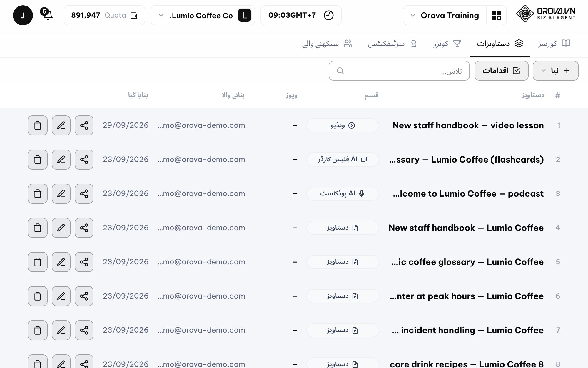The image size is (588, 368).
Task: Edit New staff handbook – Lumio Coffee row 4
Action: 61,228
